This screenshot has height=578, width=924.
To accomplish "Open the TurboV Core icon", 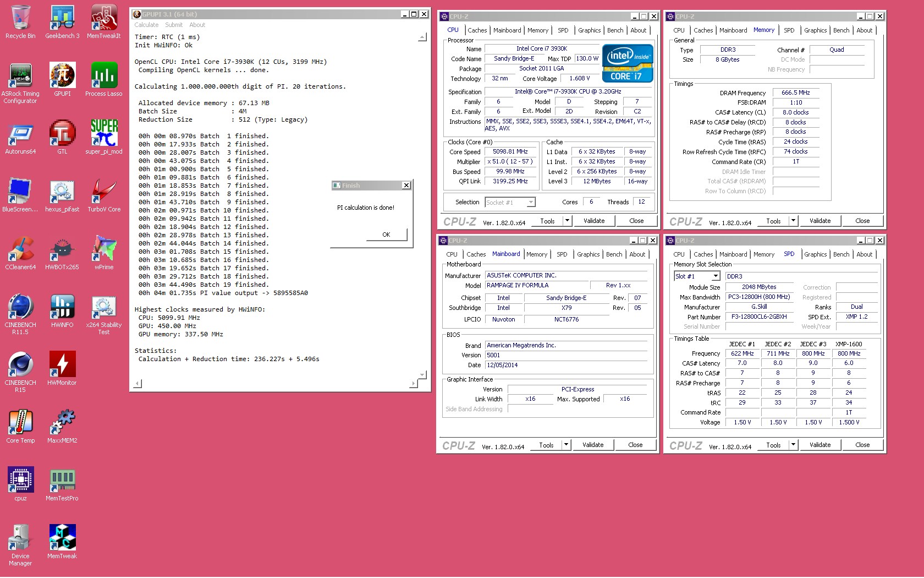I will click(x=104, y=195).
